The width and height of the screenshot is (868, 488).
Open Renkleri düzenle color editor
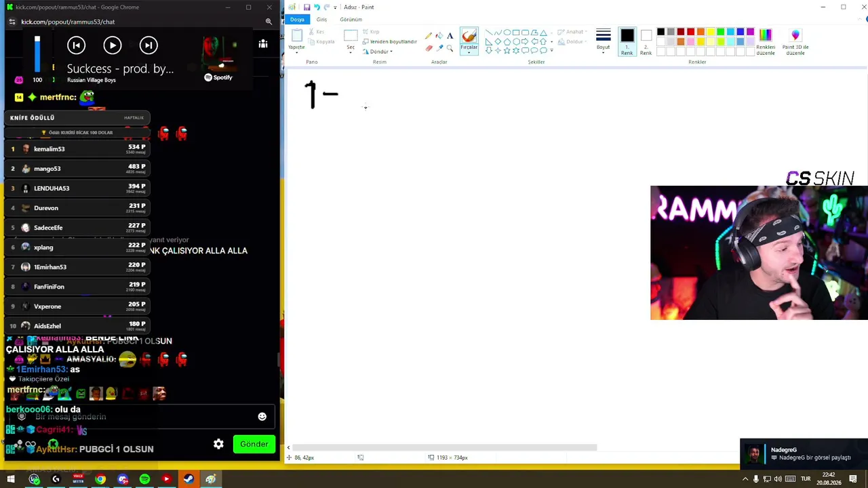[766, 41]
